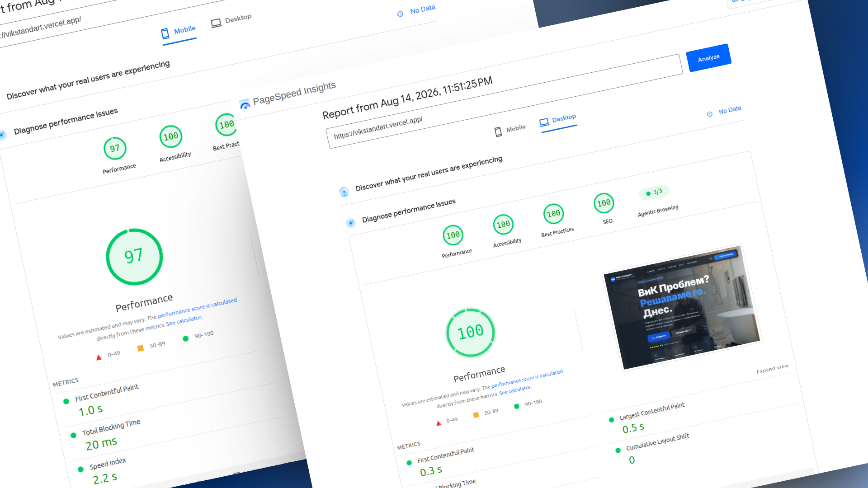Click the Accessibility 100 gauge in the front report
The image size is (868, 488).
[x=503, y=225]
